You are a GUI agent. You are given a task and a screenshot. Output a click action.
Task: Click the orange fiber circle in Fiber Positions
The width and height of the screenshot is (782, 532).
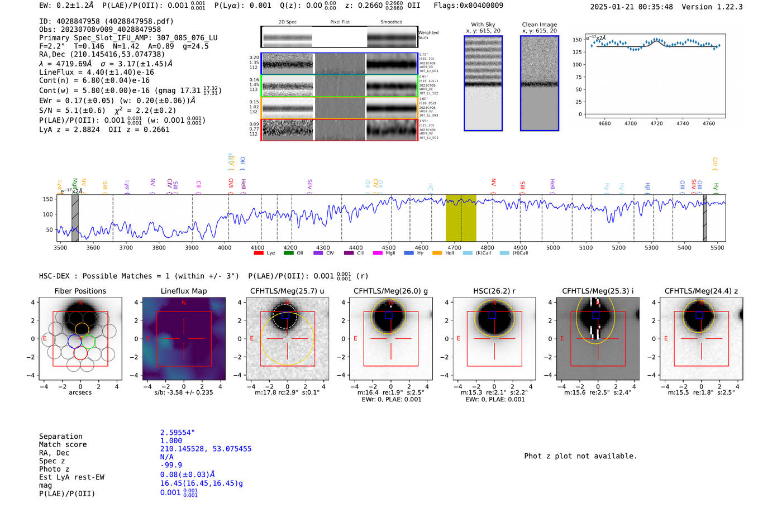click(82, 329)
